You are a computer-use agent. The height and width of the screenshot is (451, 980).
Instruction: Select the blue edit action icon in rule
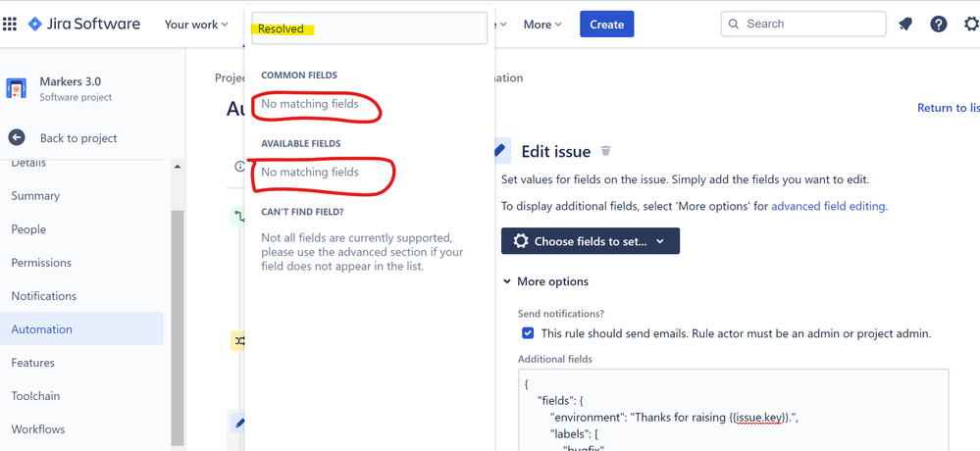coord(239,423)
